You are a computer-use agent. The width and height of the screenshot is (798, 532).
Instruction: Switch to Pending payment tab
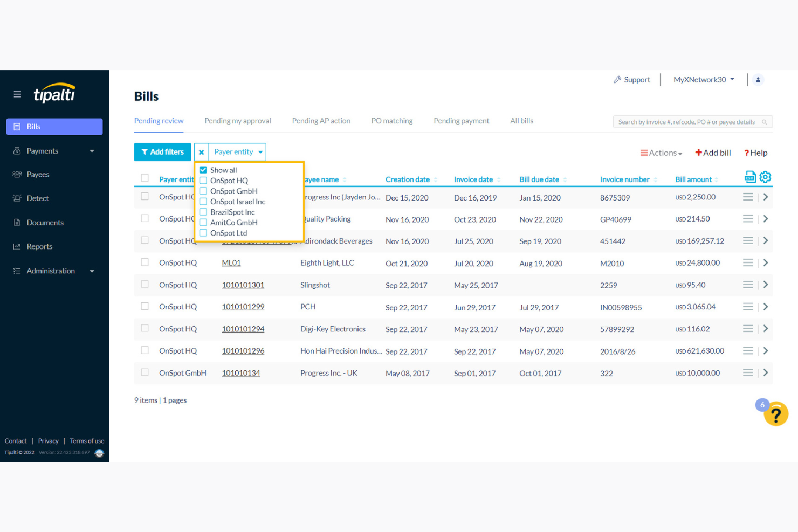462,121
